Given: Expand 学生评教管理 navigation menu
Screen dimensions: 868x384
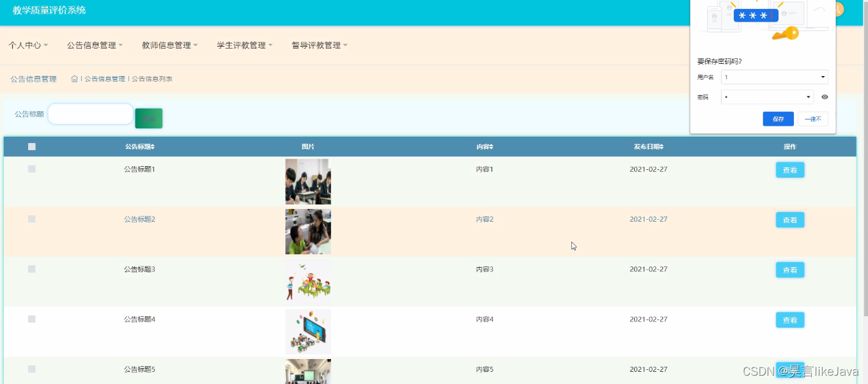Looking at the screenshot, I should coord(244,45).
